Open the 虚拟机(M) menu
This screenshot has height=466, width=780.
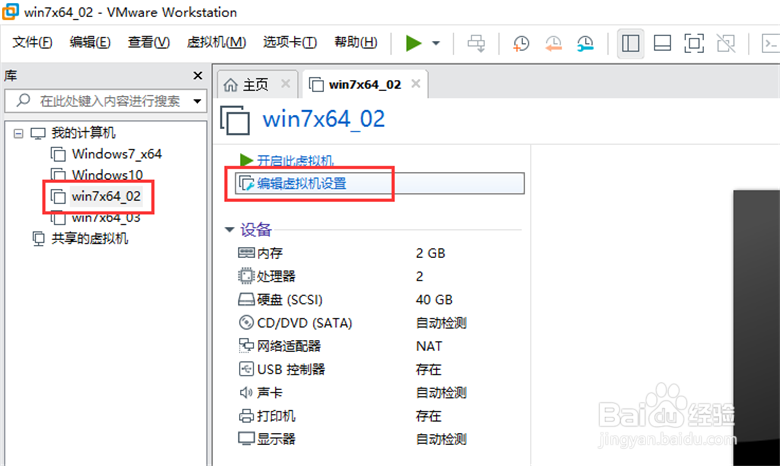pyautogui.click(x=216, y=42)
